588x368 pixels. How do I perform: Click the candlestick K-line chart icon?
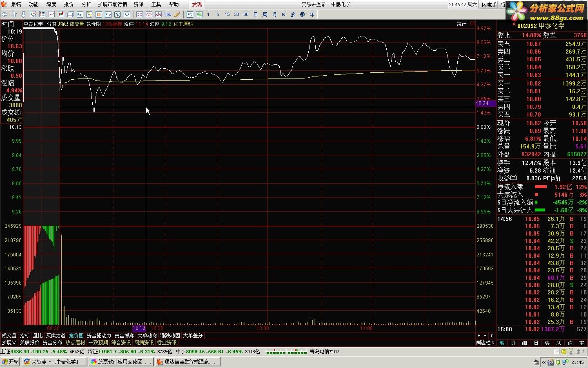pyautogui.click(x=61, y=14)
